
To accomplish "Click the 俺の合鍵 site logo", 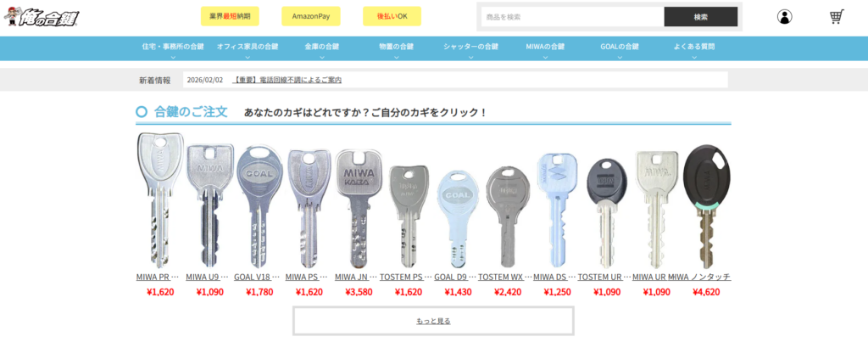I will [x=42, y=17].
